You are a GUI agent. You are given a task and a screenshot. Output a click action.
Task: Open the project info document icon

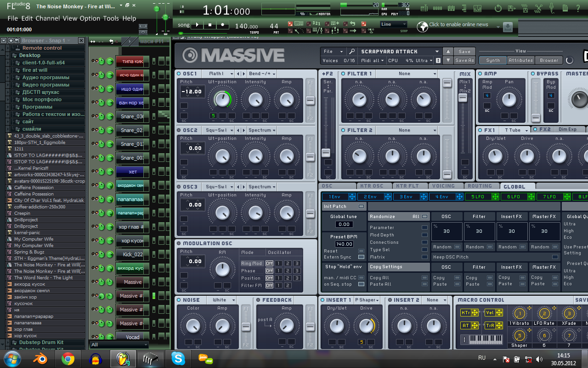pos(565,8)
